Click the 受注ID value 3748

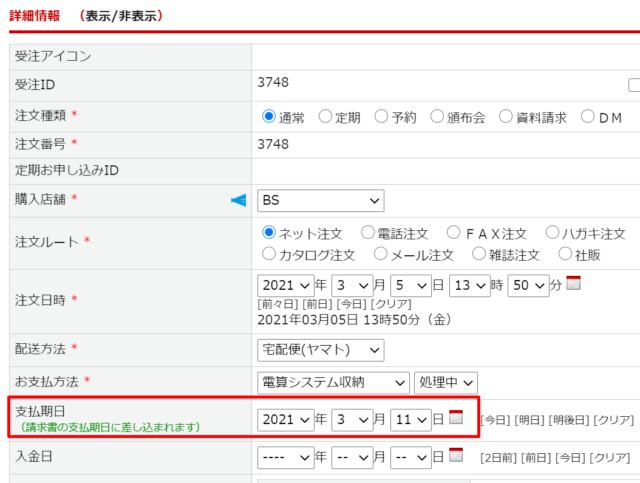pos(273,82)
